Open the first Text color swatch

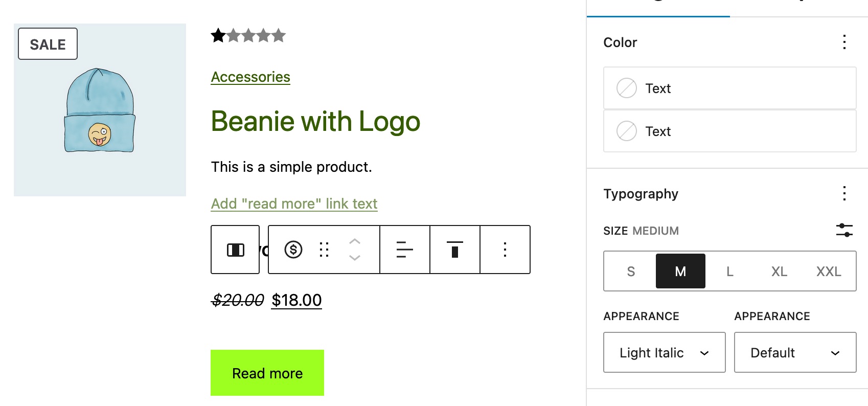pos(730,88)
